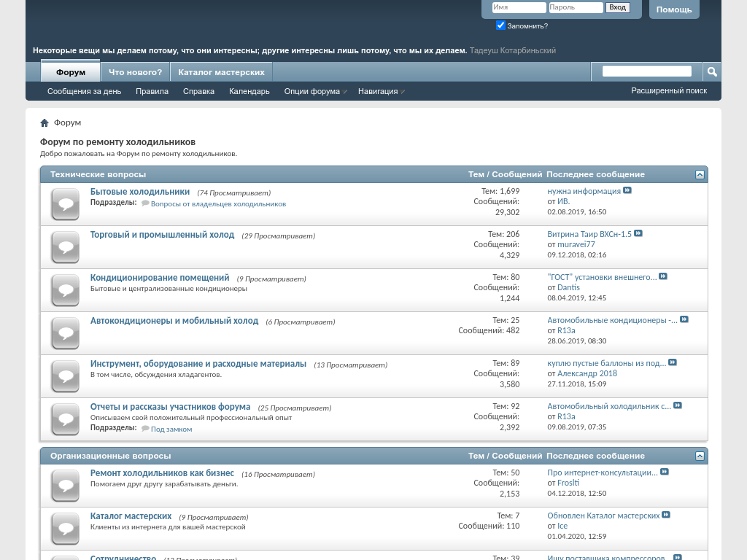This screenshot has width=747, height=560.
Task: Click forum status icon for Бытовые холодильники
Action: click(65, 204)
